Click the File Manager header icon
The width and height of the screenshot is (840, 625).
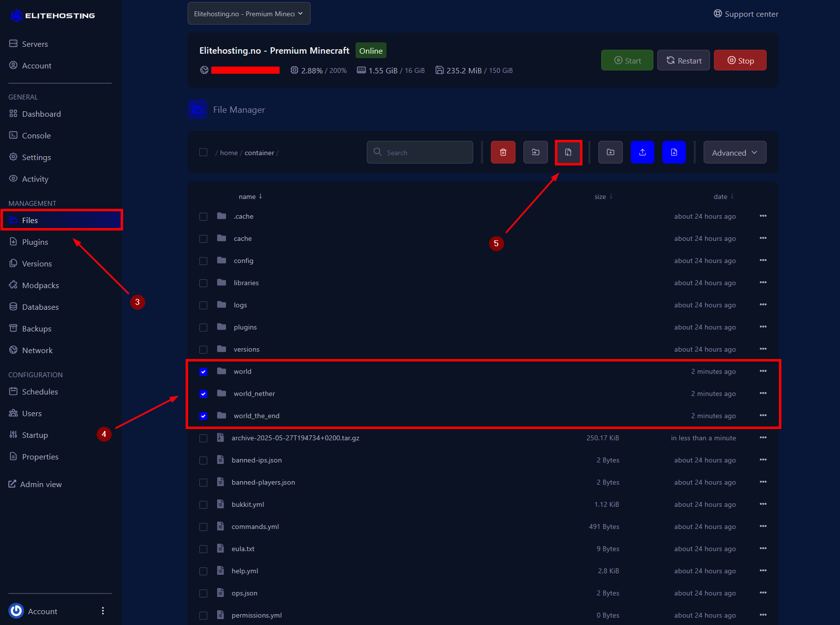(x=197, y=109)
